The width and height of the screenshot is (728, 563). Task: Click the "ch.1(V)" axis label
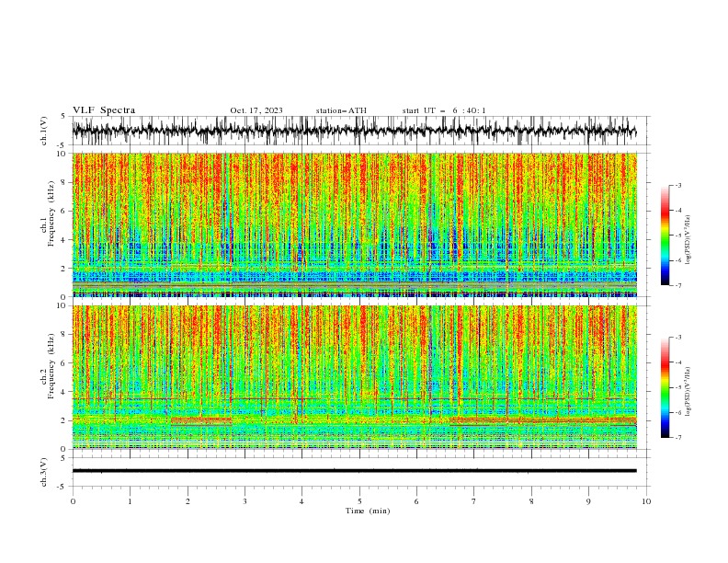(44, 131)
